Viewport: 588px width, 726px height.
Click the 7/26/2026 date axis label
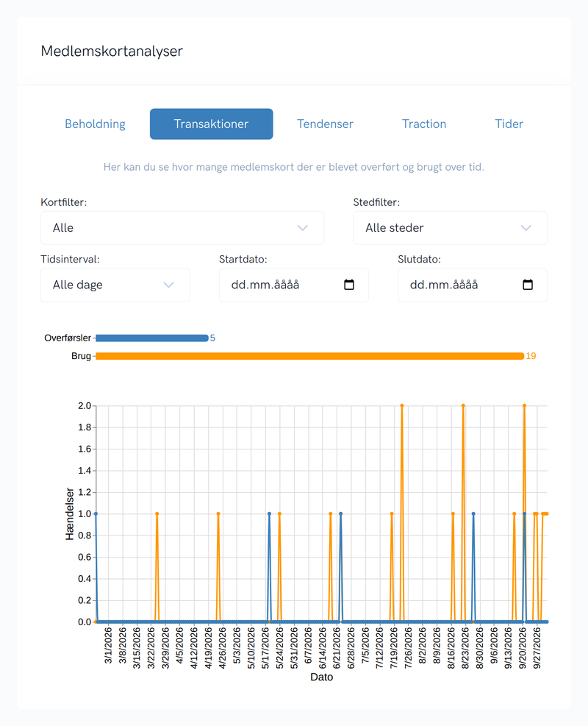408,648
